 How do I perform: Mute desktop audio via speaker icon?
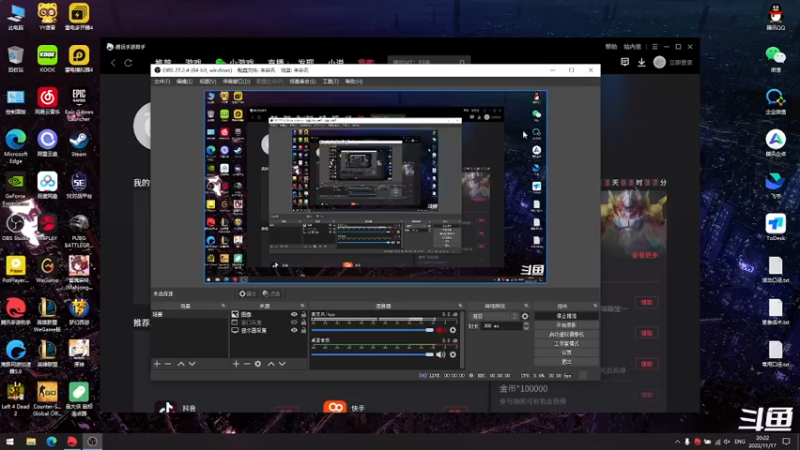coord(441,355)
